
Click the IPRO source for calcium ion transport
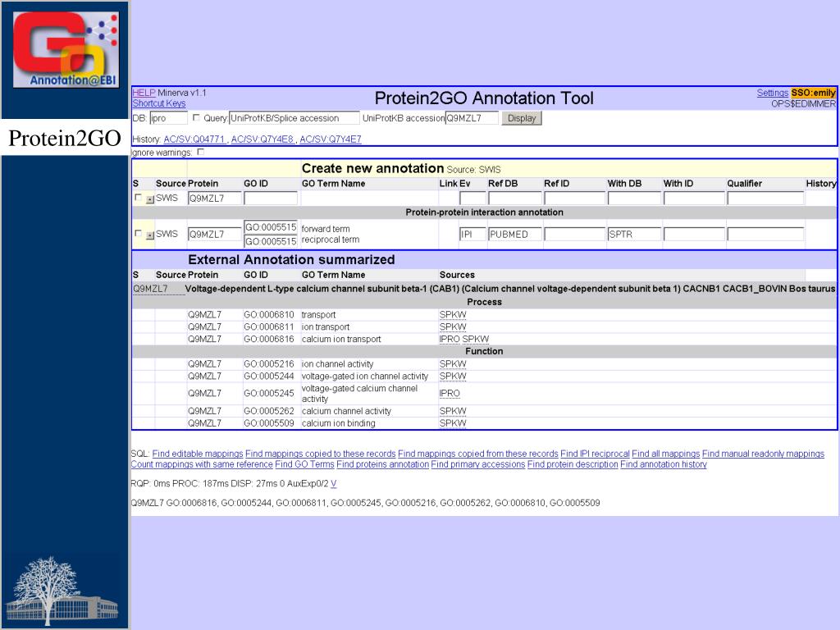click(x=450, y=340)
